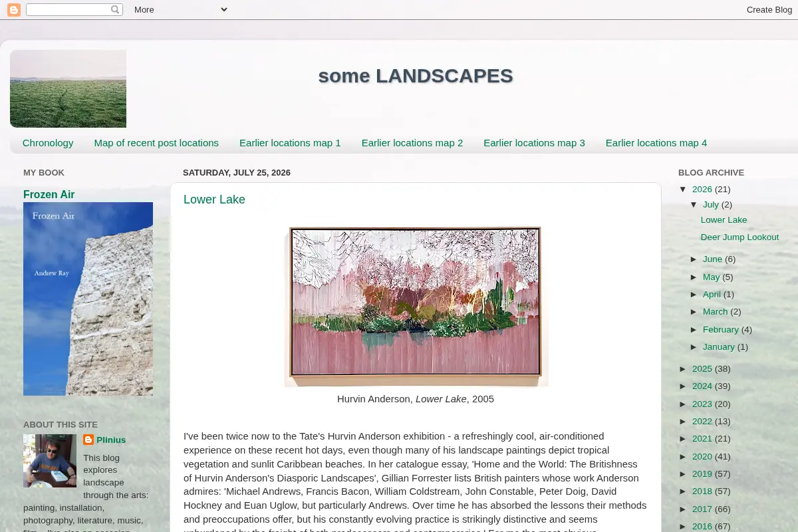Viewport: 798px width, 532px height.
Task: Expand the 2025 archive year
Action: [x=684, y=369]
